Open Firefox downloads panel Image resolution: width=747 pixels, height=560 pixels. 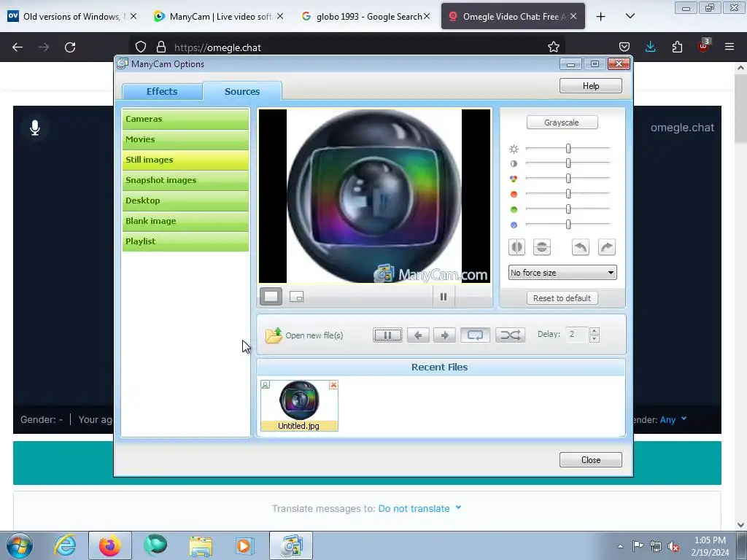click(650, 47)
